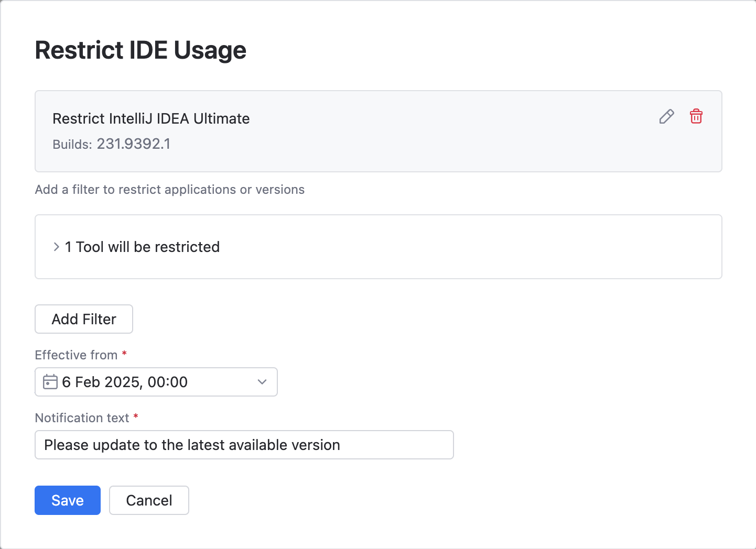Remove the Restrict IntelliJ IDEA Ultimate rule
This screenshot has width=756, height=549.
[x=696, y=116]
